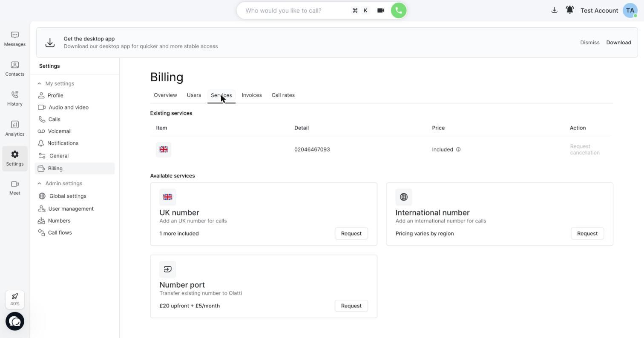644x338 pixels.
Task: Open Voicemail settings
Action: click(x=75, y=131)
